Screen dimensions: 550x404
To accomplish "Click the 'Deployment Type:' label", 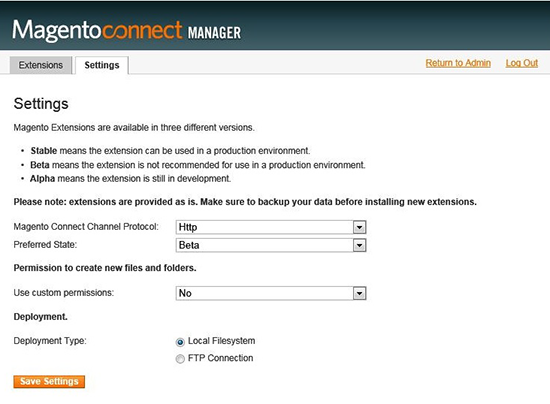I will click(x=50, y=341).
